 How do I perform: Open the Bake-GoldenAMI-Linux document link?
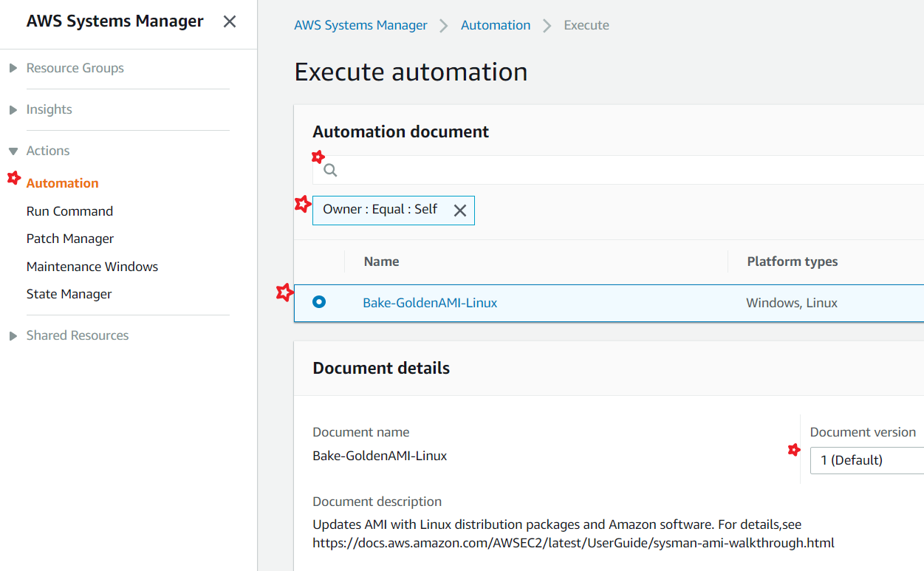(430, 303)
